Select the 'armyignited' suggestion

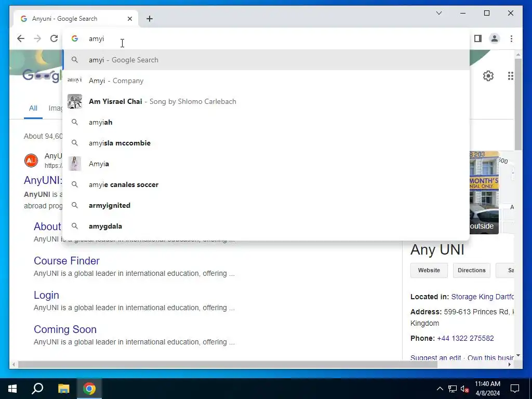pyautogui.click(x=267, y=205)
